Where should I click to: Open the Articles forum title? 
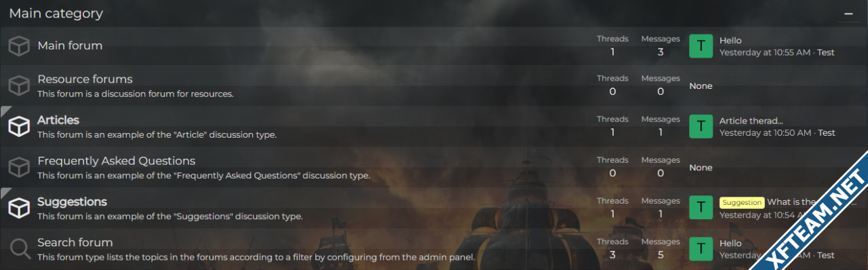tap(58, 120)
